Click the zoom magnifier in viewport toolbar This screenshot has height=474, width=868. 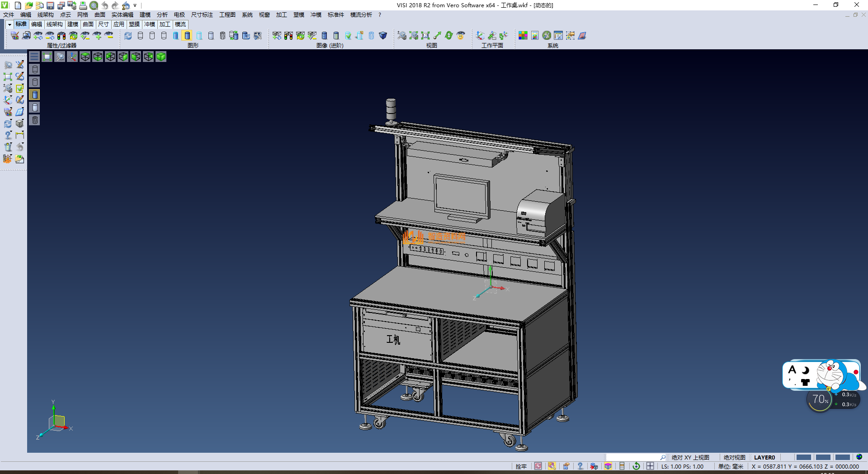point(60,57)
